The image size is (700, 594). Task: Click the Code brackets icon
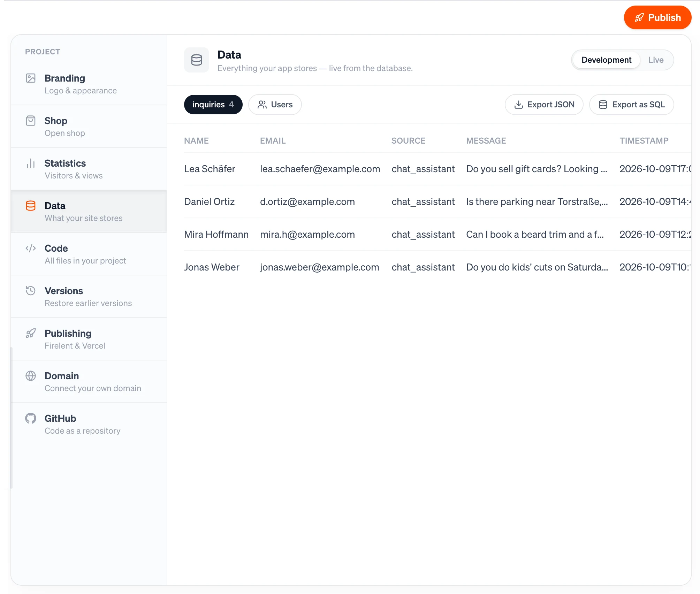tap(31, 248)
